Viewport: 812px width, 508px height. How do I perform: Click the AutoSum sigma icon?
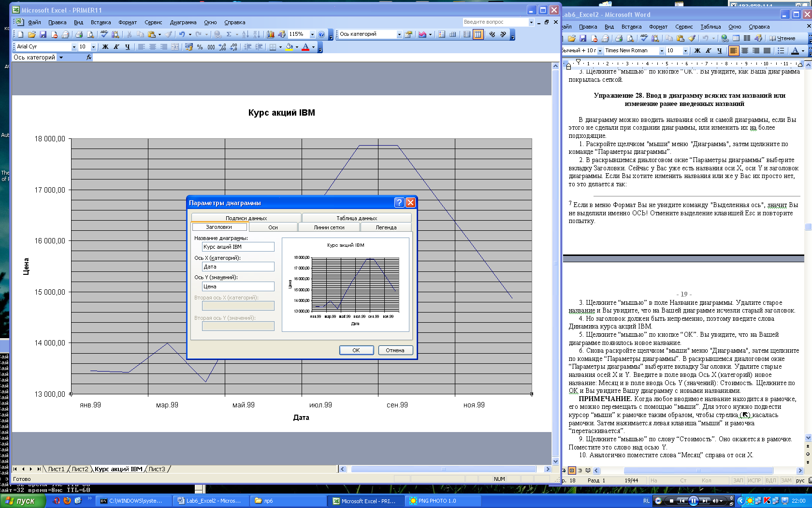(229, 34)
